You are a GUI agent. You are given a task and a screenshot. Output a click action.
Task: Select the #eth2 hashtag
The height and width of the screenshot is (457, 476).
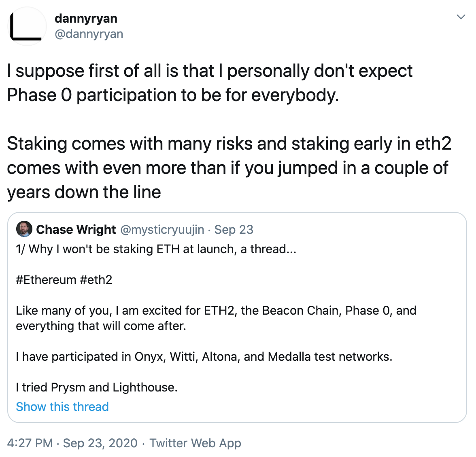(96, 279)
